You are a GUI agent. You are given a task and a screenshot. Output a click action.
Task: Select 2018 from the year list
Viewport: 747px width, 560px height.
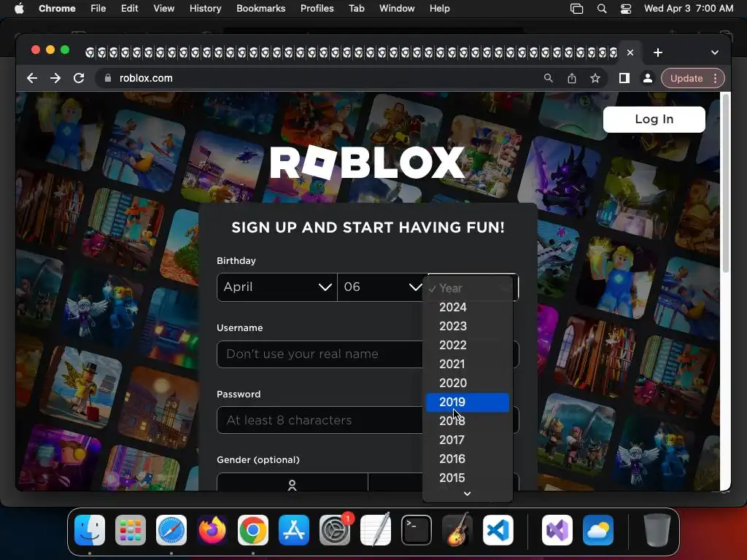468,421
